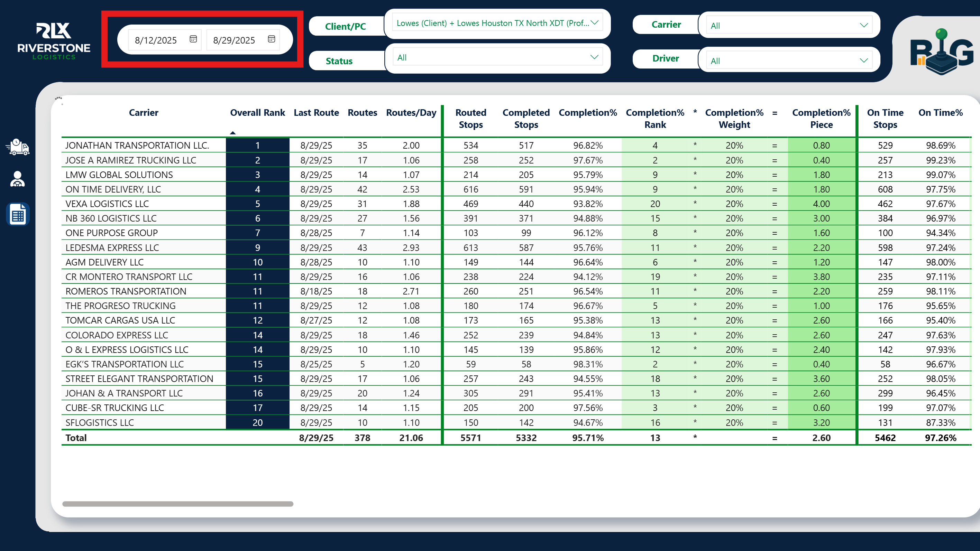Expand the Status dropdown
The height and width of the screenshot is (551, 980).
[594, 57]
